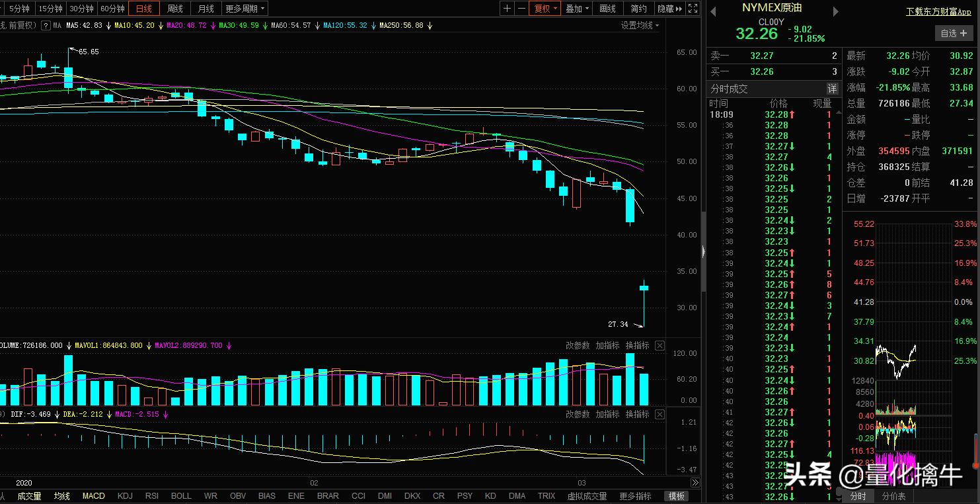Image resolution: width=980 pixels, height=504 pixels.
Task: Toggle the 简约 simple view
Action: 639,9
